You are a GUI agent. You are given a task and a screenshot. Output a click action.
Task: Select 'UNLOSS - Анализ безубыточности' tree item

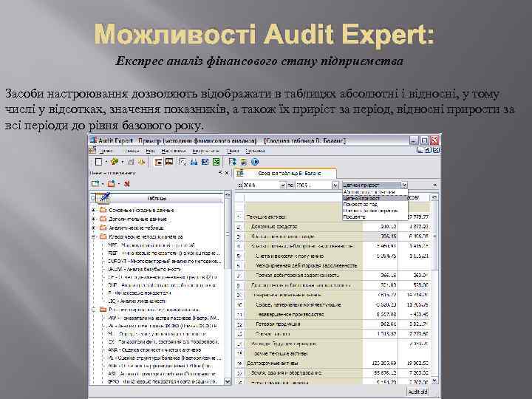[145, 269]
